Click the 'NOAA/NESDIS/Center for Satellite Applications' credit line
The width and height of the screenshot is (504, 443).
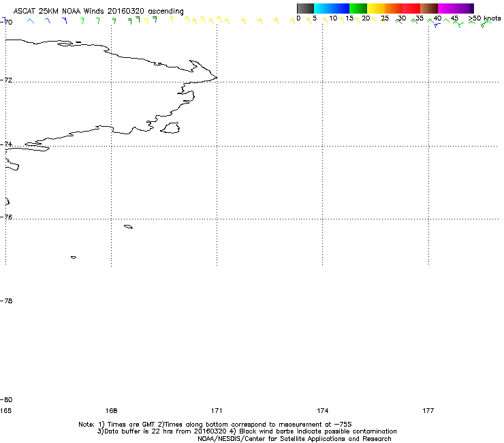pos(294,439)
